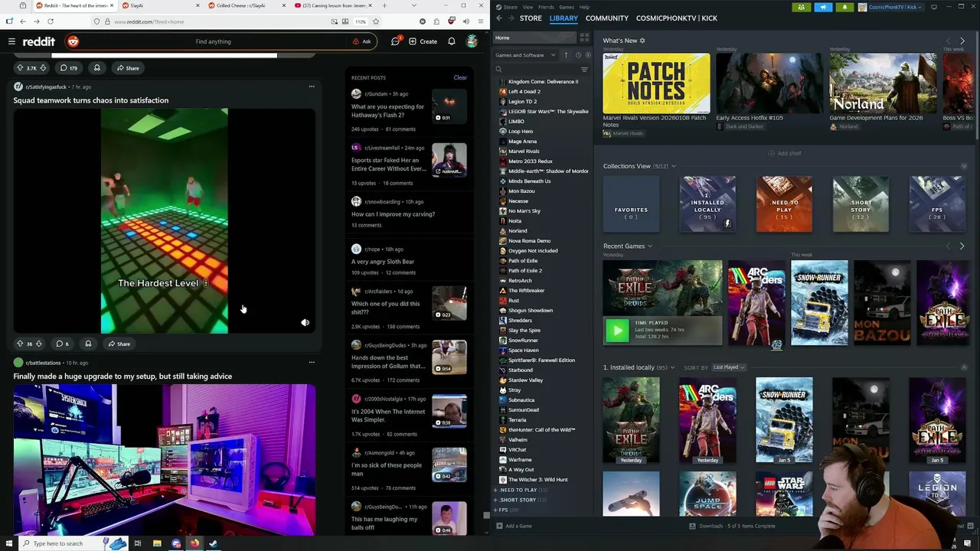Image resolution: width=980 pixels, height=551 pixels.
Task: Click the browser address bar URL
Action: (x=149, y=21)
